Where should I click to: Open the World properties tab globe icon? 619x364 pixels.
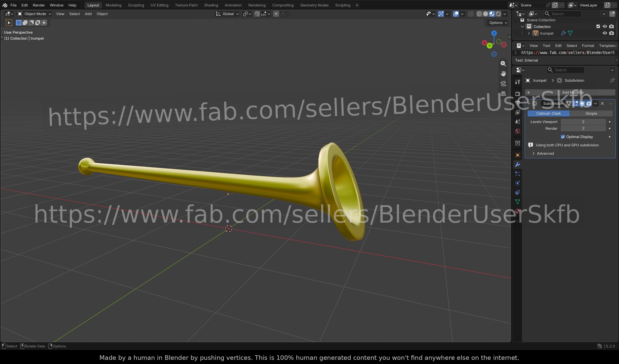[518, 131]
